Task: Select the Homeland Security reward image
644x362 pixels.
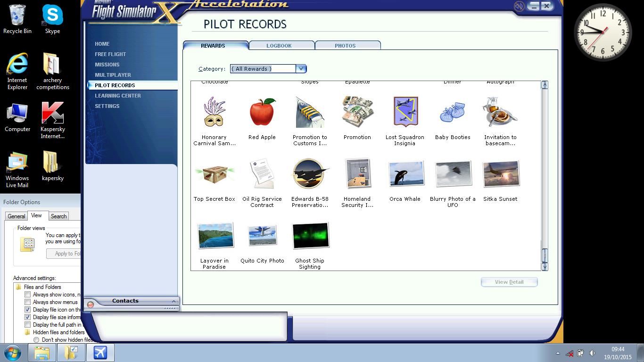Action: pos(357,173)
